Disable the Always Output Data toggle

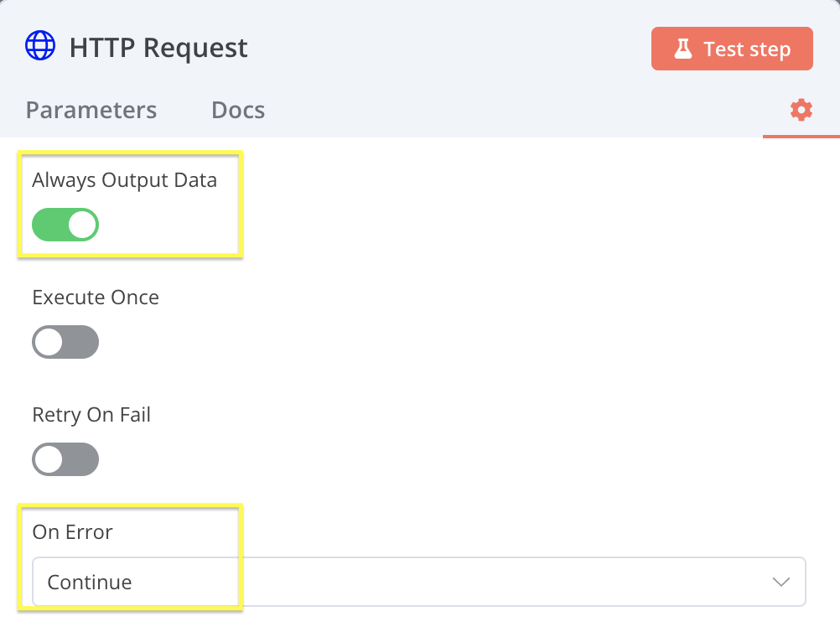click(65, 225)
